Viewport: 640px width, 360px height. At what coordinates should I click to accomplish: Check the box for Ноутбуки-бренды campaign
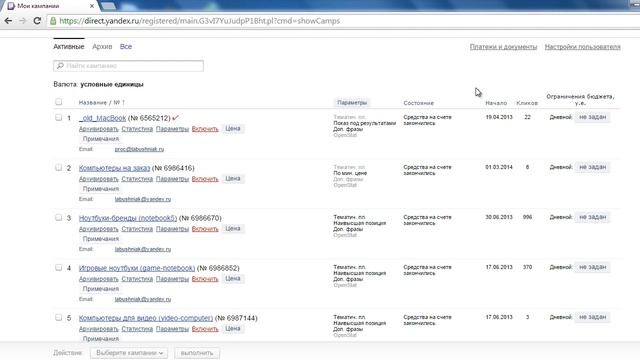tap(58, 218)
